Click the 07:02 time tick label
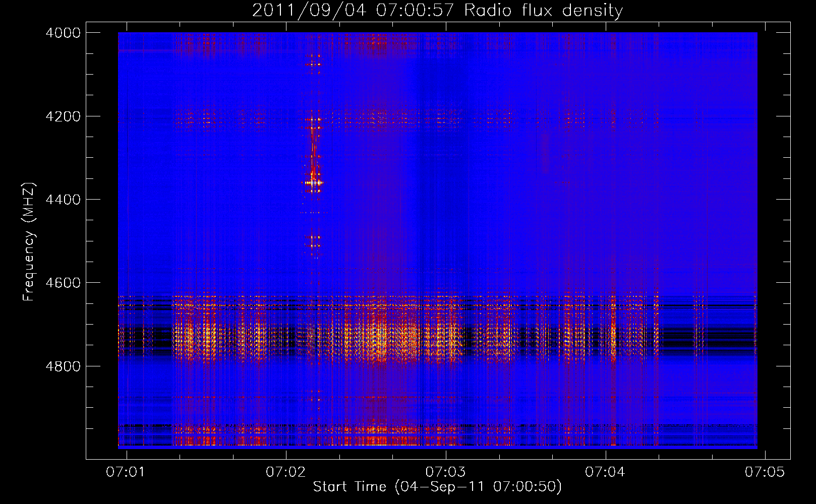 (x=285, y=472)
